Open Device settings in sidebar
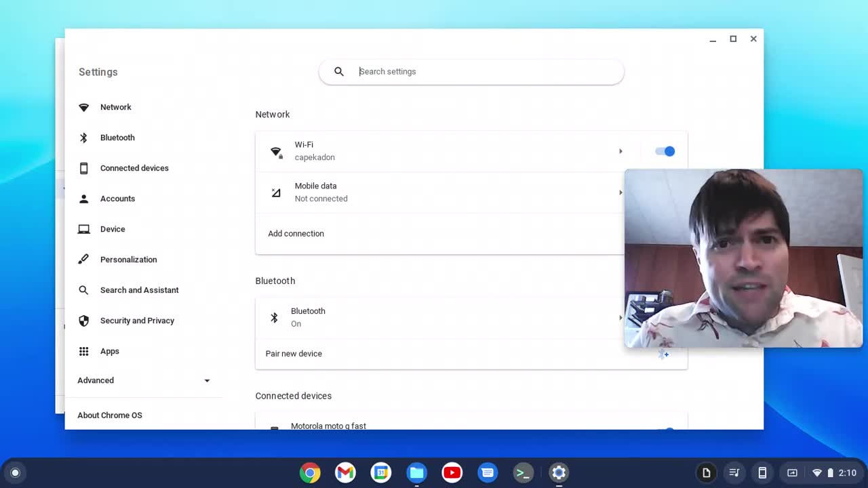 [113, 229]
